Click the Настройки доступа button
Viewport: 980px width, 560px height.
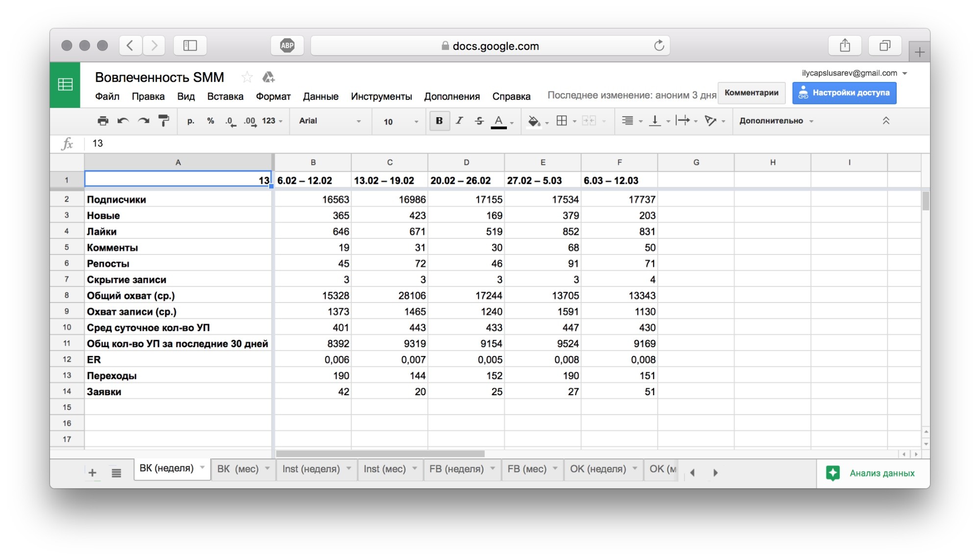tap(844, 93)
